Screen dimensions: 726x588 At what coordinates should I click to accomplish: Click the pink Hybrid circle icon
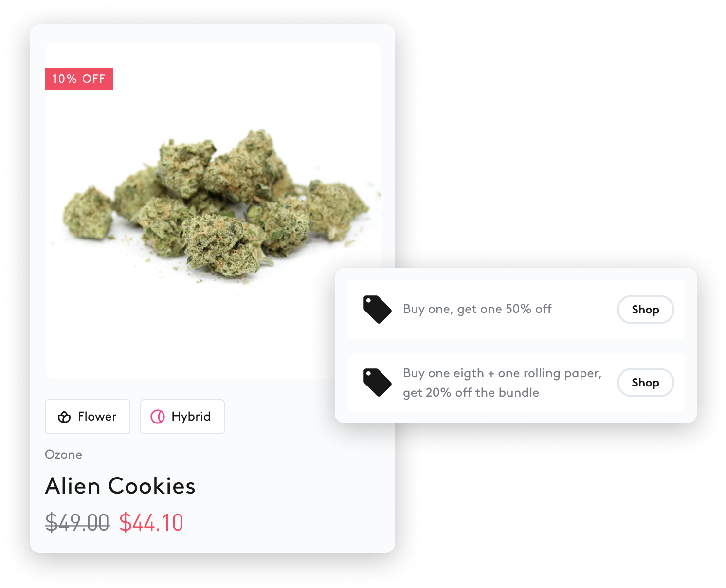158,417
